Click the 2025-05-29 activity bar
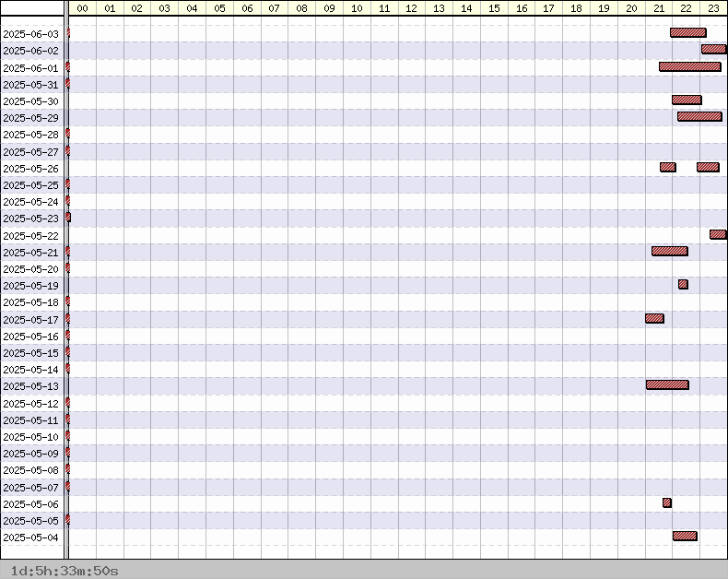 699,117
